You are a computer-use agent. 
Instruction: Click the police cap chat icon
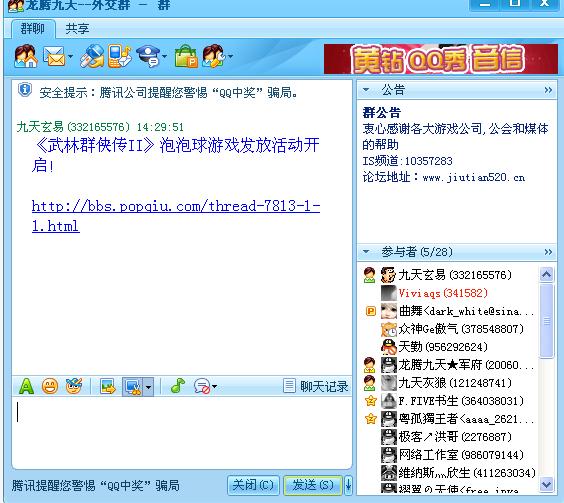coord(148,56)
